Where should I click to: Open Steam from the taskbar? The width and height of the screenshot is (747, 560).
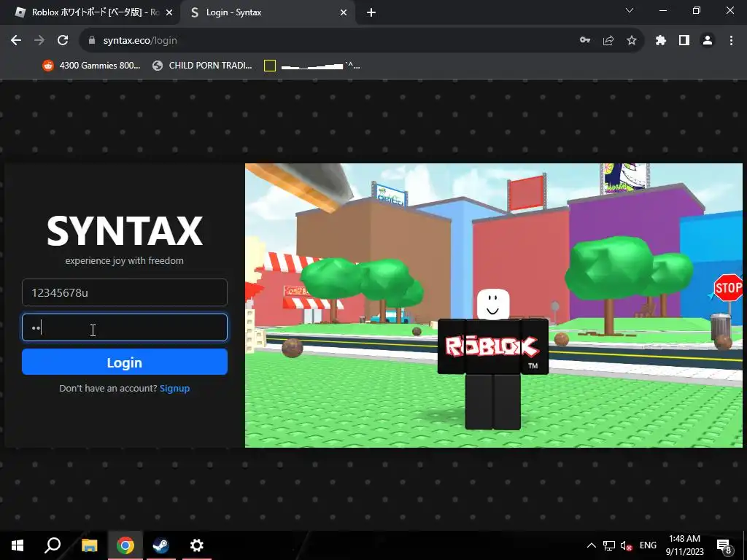160,545
